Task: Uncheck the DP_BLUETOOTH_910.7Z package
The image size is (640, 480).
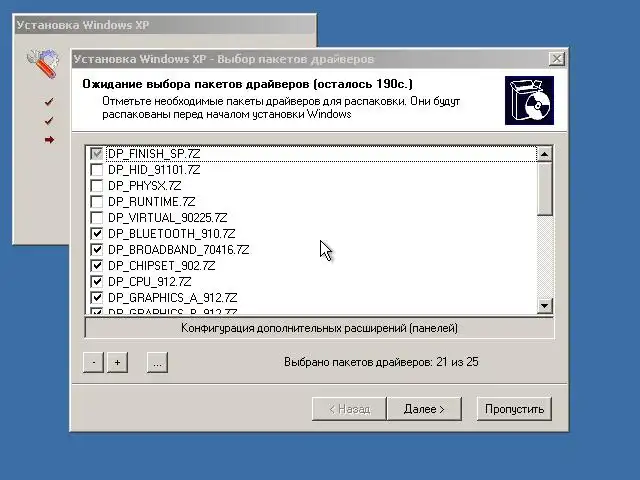Action: [97, 233]
